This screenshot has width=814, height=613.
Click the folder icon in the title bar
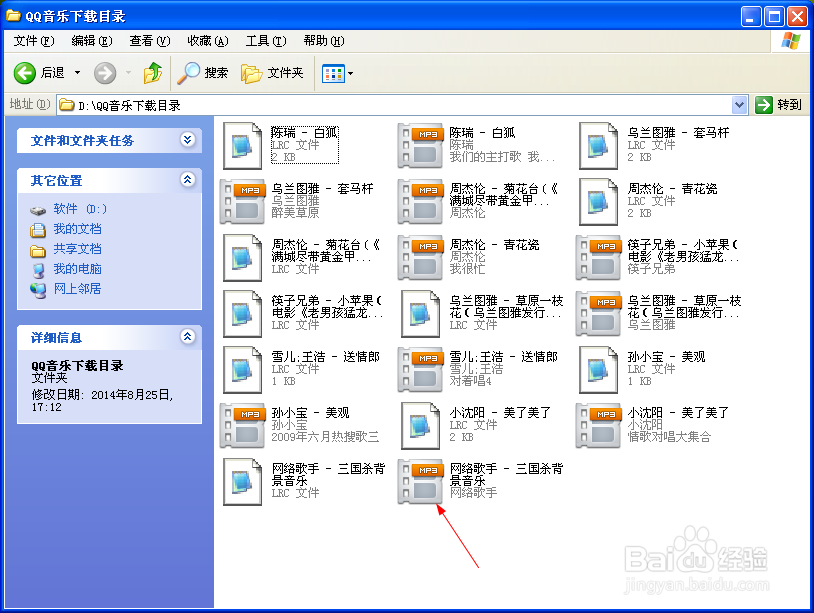[13, 16]
